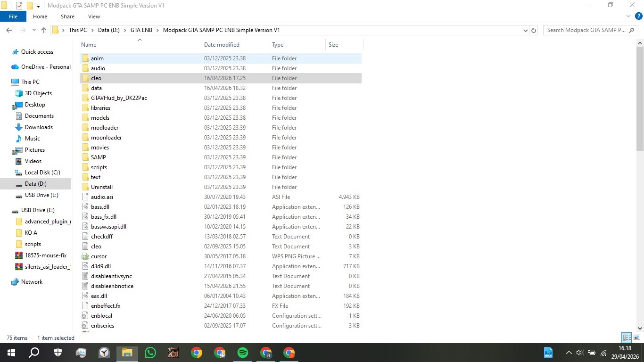The height and width of the screenshot is (362, 644).
Task: Select the GTAVHud_by_DK22Pac folder icon
Action: (85, 98)
